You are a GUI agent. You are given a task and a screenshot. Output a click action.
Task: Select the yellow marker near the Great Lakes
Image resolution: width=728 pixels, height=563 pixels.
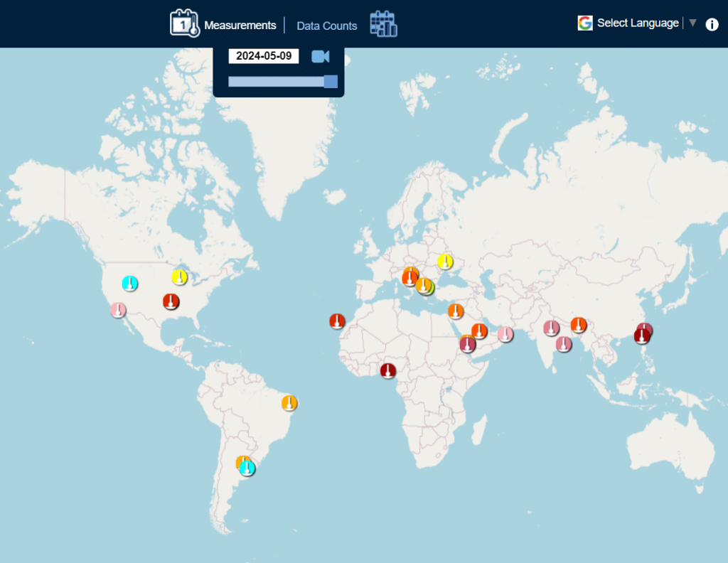180,277
